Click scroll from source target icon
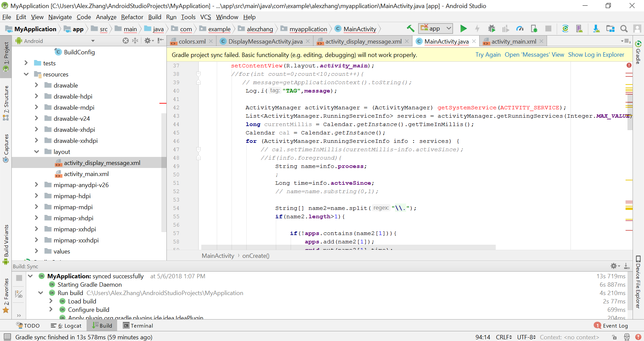The image size is (644, 341). click(126, 41)
